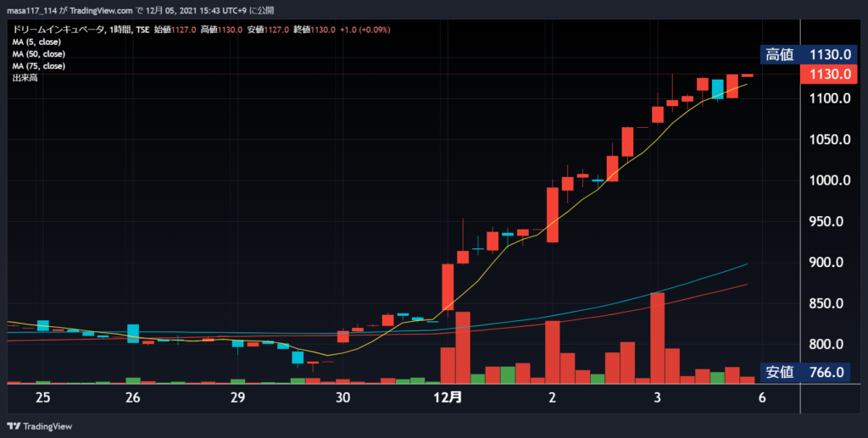The width and height of the screenshot is (868, 438).
Task: Click the MA (5, close) indicator label
Action: 36,42
